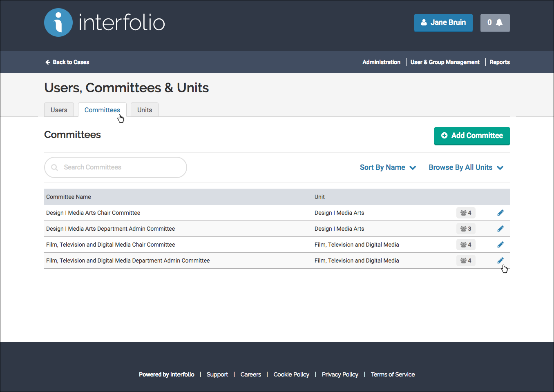Click the Add Committee button
554x392 pixels.
click(472, 136)
